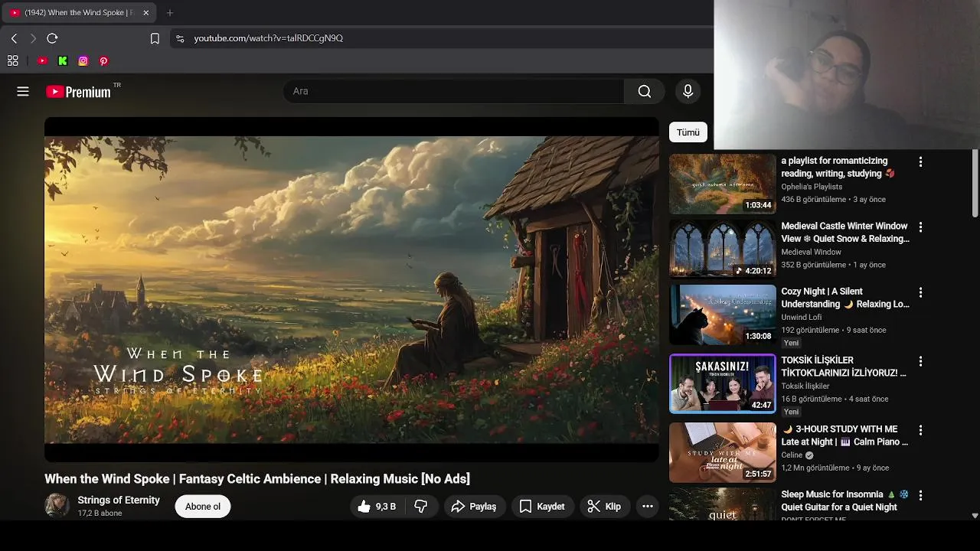This screenshot has width=980, height=551.
Task: Open romanticizing reading playlist thumbnail
Action: click(723, 184)
